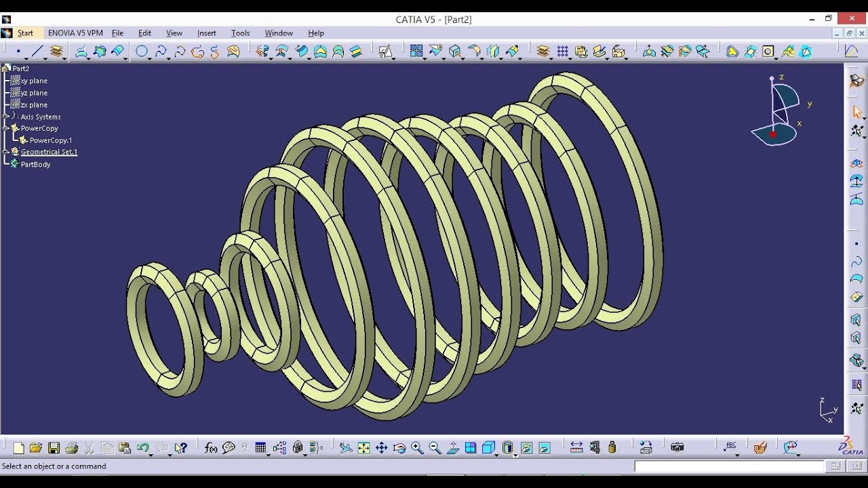The width and height of the screenshot is (868, 488).
Task: Click the Shading view mode cylinder icon
Action: point(507,448)
